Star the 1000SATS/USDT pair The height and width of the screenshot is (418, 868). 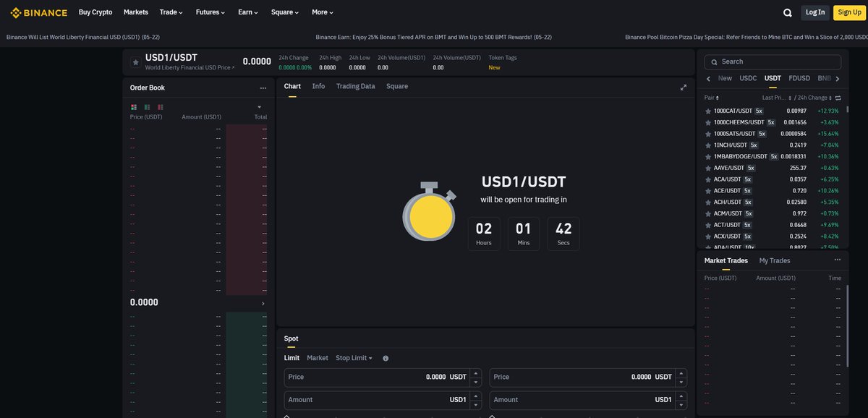(x=708, y=134)
